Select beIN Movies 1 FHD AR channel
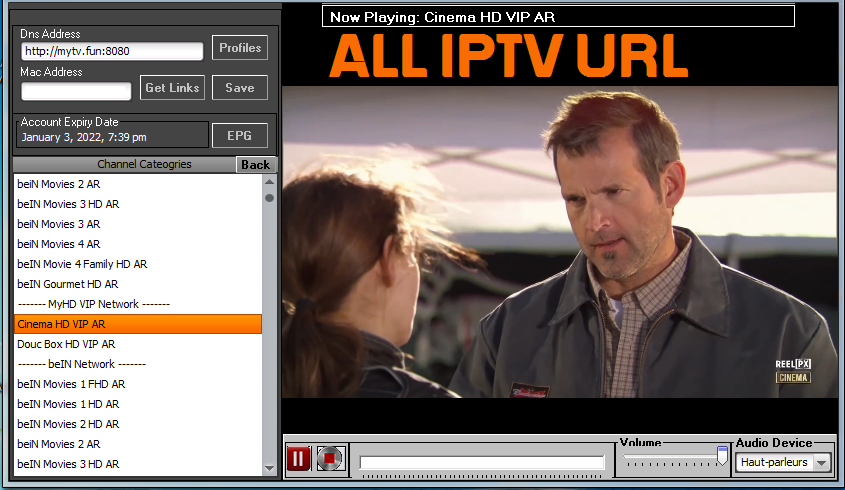The image size is (845, 490). tap(138, 384)
